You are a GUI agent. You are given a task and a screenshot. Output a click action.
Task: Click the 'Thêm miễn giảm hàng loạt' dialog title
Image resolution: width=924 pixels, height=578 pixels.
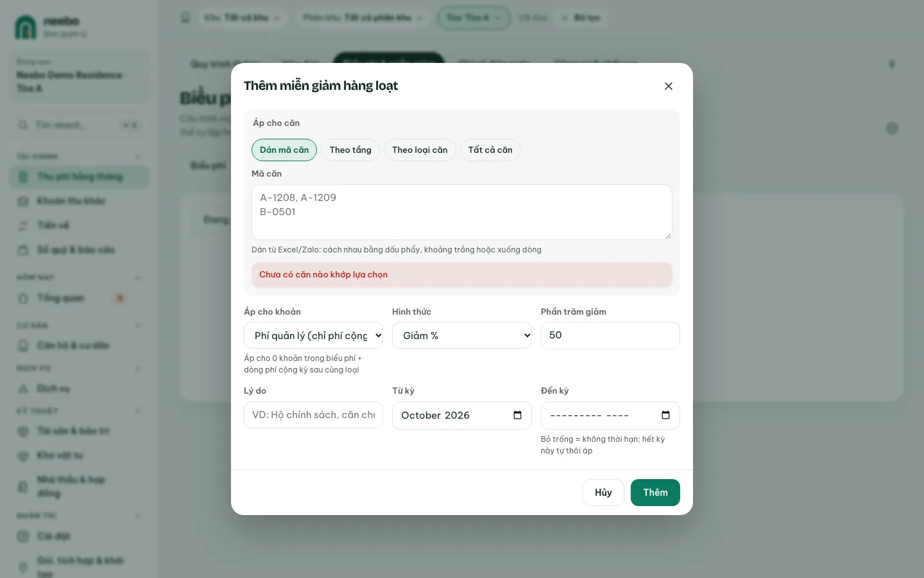coord(321,85)
